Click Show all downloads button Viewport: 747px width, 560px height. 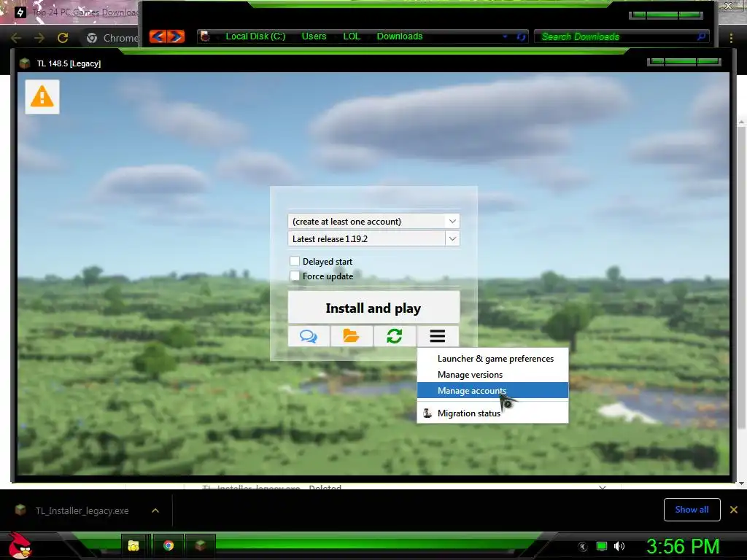coord(692,510)
